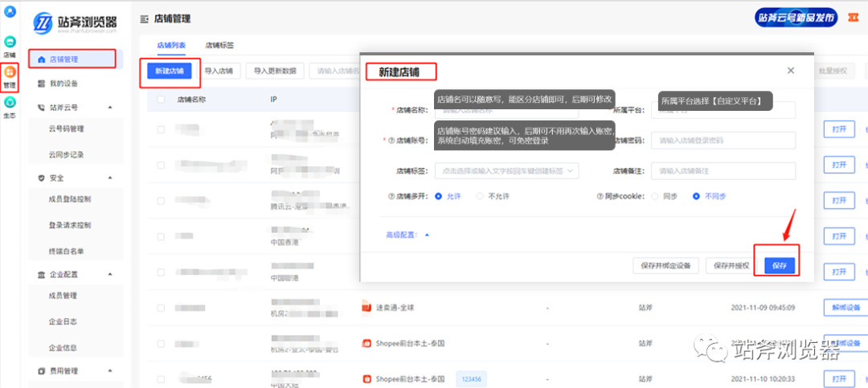
Task: Collapse the 费用管理 menu group arrow
Action: (x=109, y=371)
